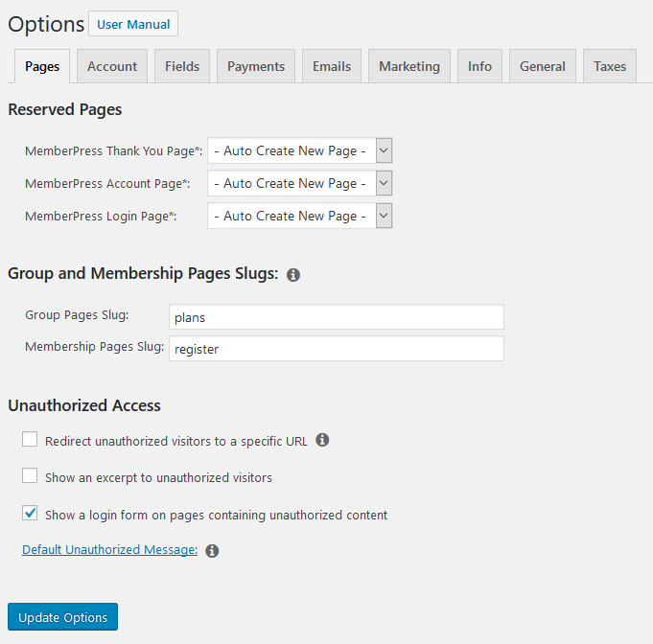This screenshot has height=644, width=653.
Task: Expand MemberPress Account Page dropdown
Action: pyautogui.click(x=299, y=183)
